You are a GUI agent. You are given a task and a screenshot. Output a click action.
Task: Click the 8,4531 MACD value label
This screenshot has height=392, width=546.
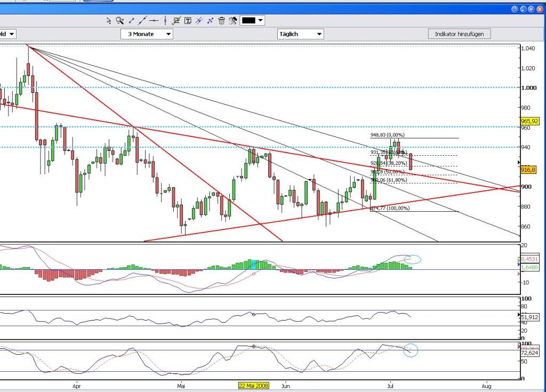(x=529, y=259)
